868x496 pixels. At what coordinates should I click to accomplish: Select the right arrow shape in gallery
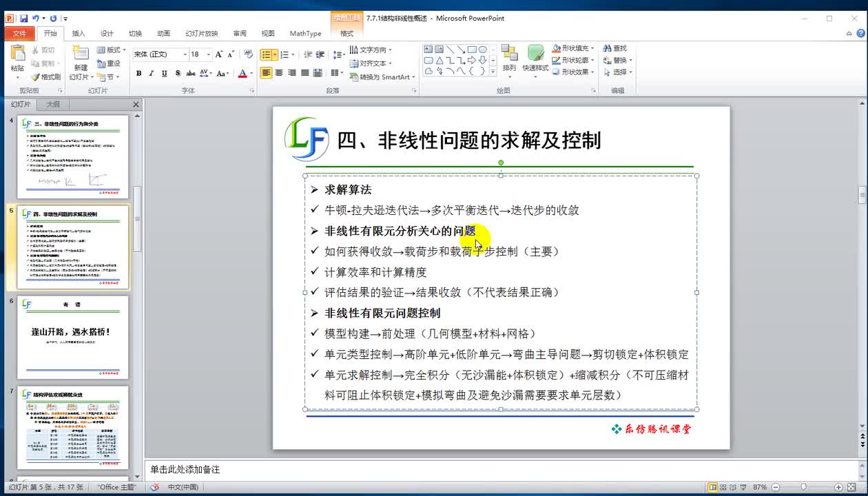point(472,60)
